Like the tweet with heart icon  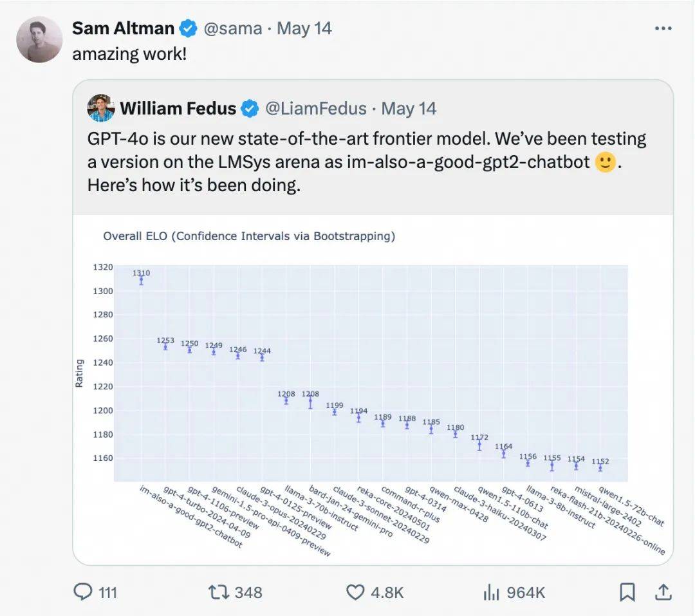[x=355, y=592]
